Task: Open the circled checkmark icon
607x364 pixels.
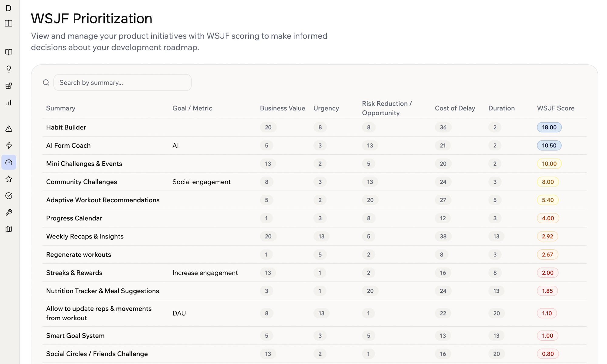Action: (9, 196)
